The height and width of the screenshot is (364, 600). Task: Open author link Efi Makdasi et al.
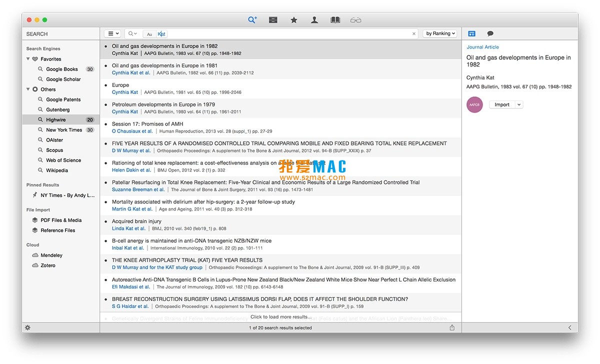click(x=131, y=287)
